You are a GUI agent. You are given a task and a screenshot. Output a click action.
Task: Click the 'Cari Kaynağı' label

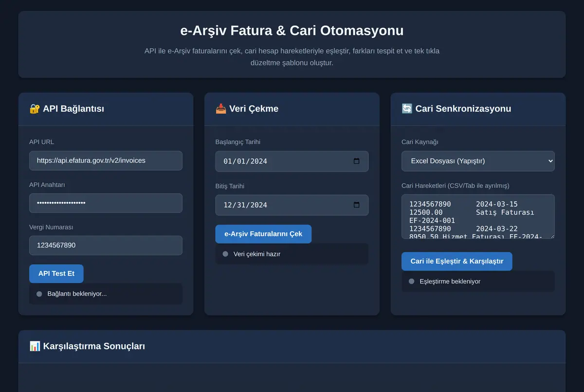(420, 142)
